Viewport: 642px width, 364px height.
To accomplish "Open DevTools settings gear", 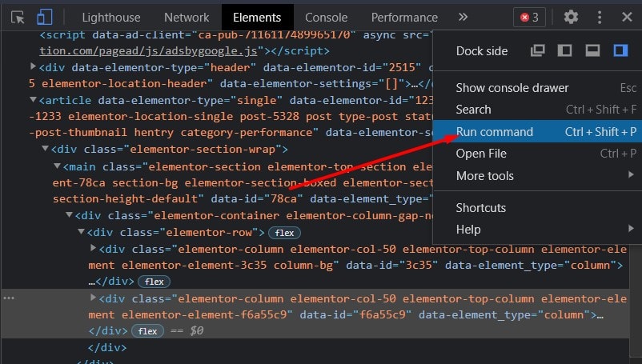I will (571, 17).
